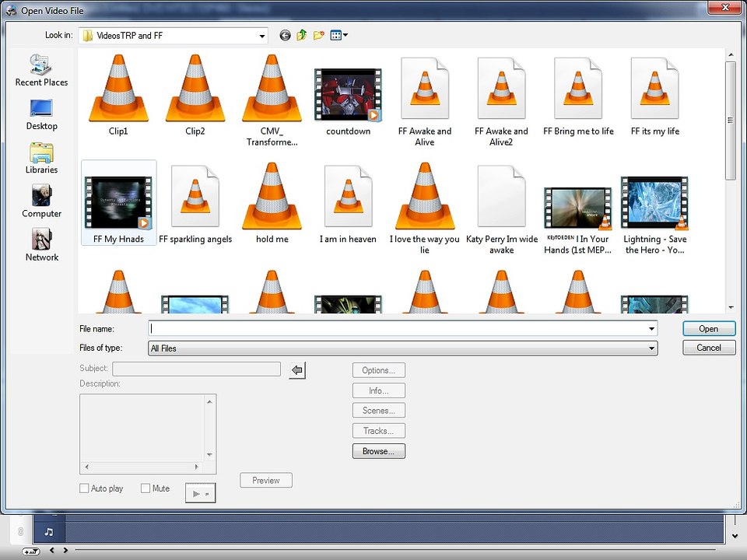Screen dimensions: 747x560
Task: Go back to last folder visited
Action: tap(285, 35)
